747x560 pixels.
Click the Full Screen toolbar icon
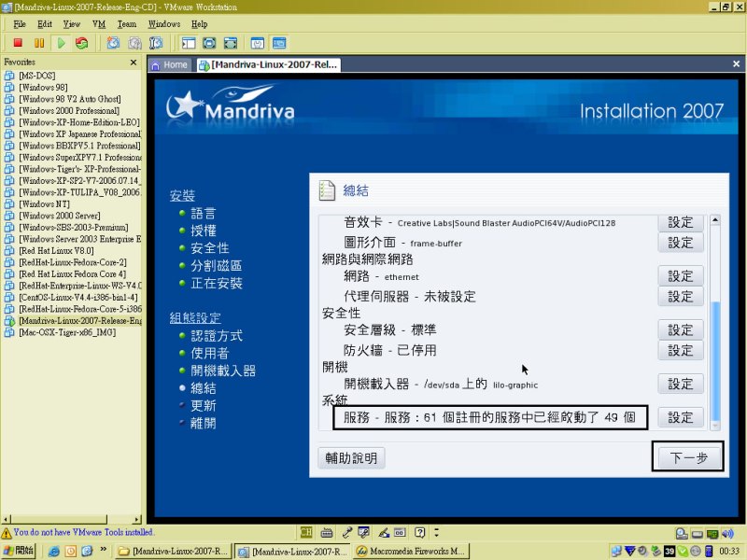209,43
